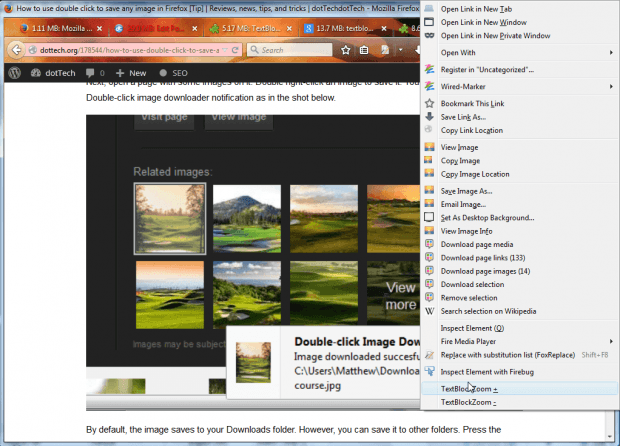The width and height of the screenshot is (620, 446).
Task: Click the picture icon beside View Image
Action: (429, 147)
